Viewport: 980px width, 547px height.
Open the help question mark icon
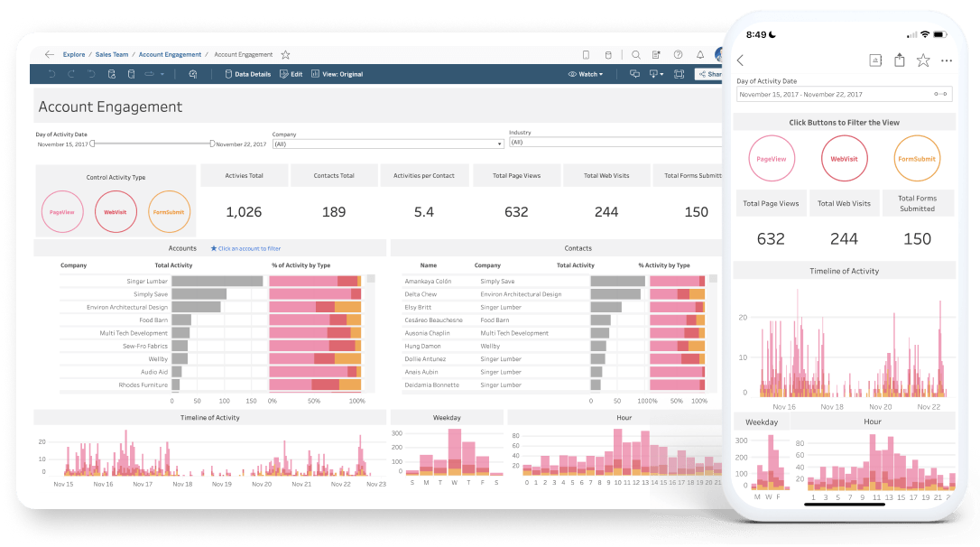click(x=679, y=55)
